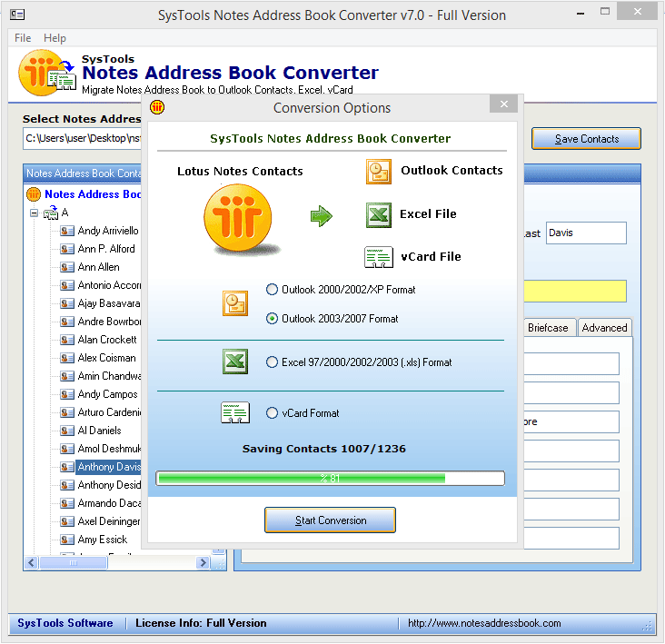Click the green arrow conversion icon
Screen dimensions: 665x644
321,216
